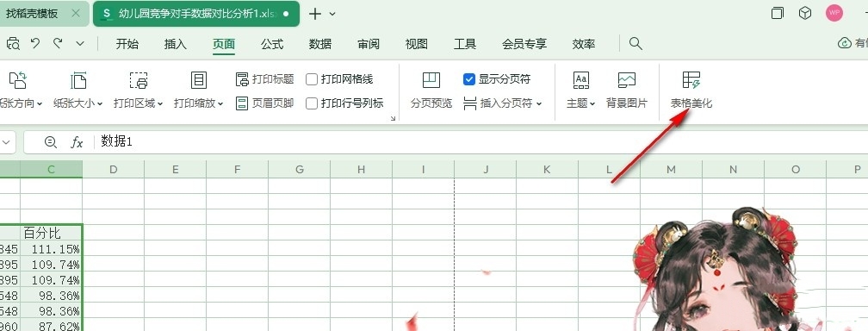Click the print scaling icon
Viewport: 868px width, 331px height.
(x=198, y=80)
